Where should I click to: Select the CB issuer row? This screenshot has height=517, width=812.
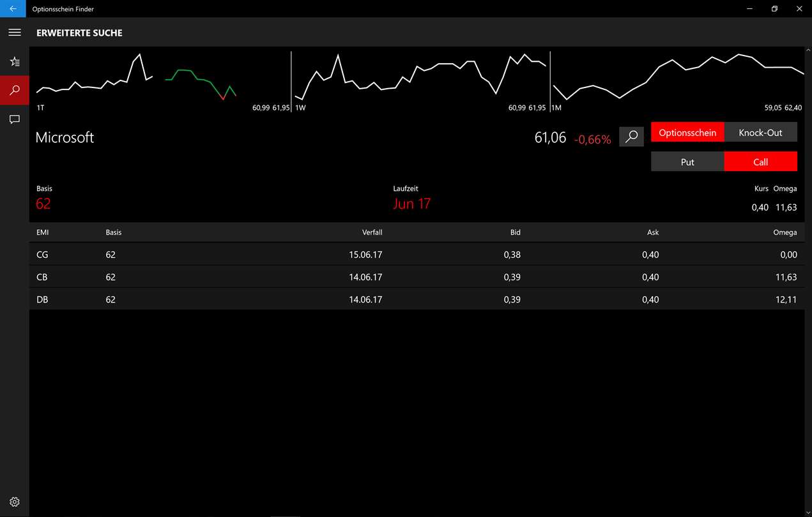click(x=417, y=276)
